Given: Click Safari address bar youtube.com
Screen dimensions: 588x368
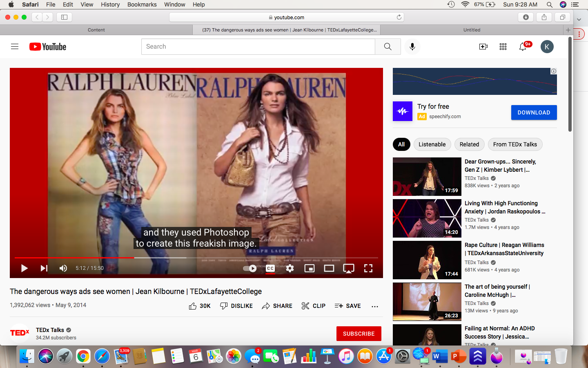Looking at the screenshot, I should [x=286, y=17].
